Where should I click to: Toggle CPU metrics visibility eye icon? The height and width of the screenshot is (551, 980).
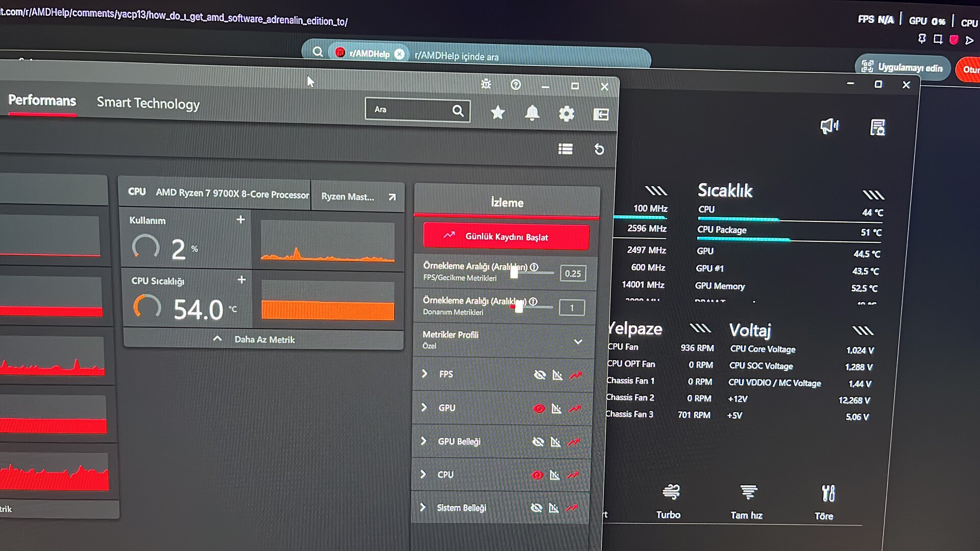(537, 475)
